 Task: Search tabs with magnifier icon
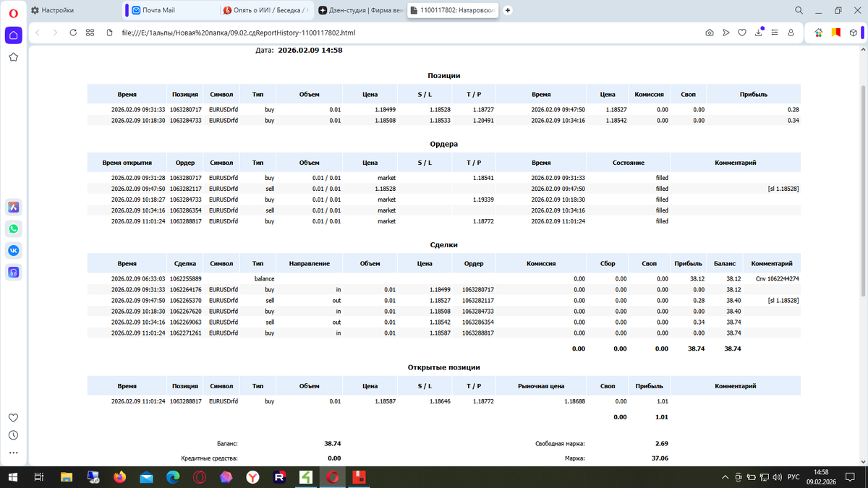pos(799,10)
